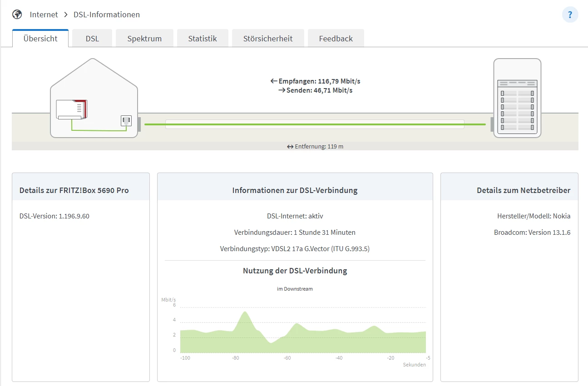Click the green DSL line between house and cabinet

pos(315,124)
